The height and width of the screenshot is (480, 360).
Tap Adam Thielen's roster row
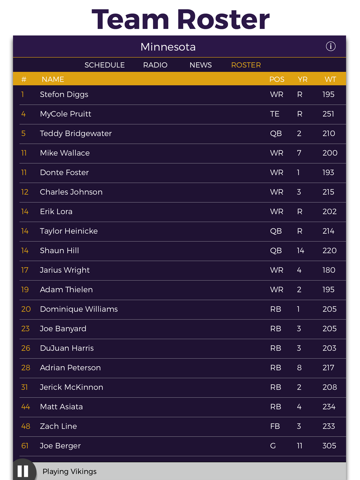(x=180, y=290)
